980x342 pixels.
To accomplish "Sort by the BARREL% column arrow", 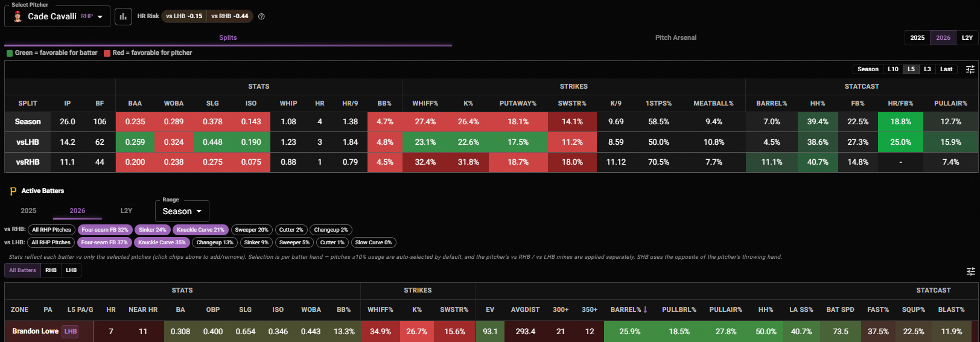I will pyautogui.click(x=645, y=309).
